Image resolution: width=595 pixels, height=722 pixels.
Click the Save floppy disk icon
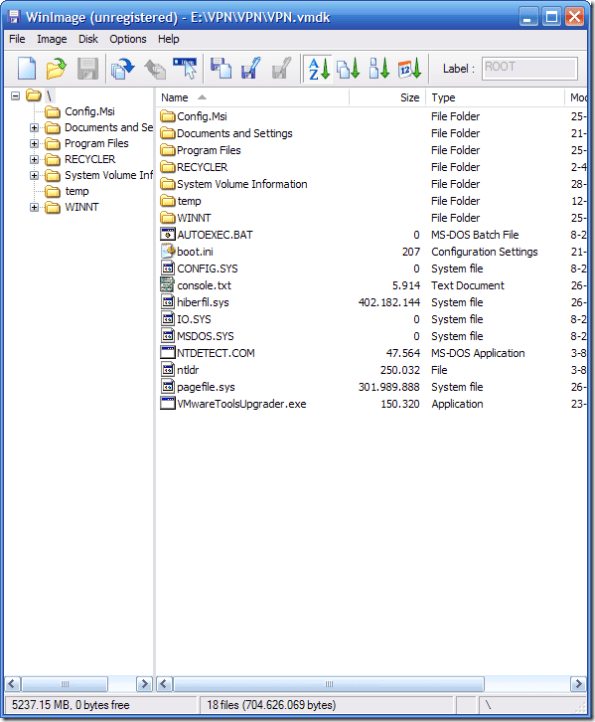click(88, 69)
